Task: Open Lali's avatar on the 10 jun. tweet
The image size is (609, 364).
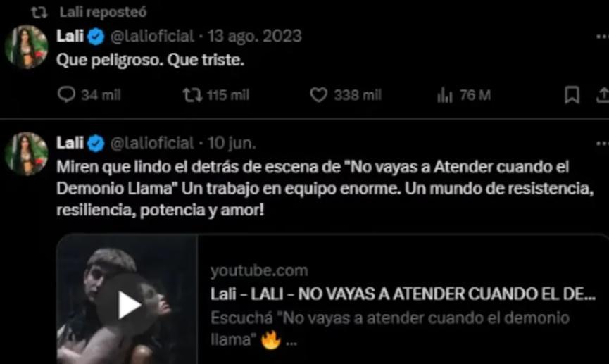Action: (x=27, y=153)
